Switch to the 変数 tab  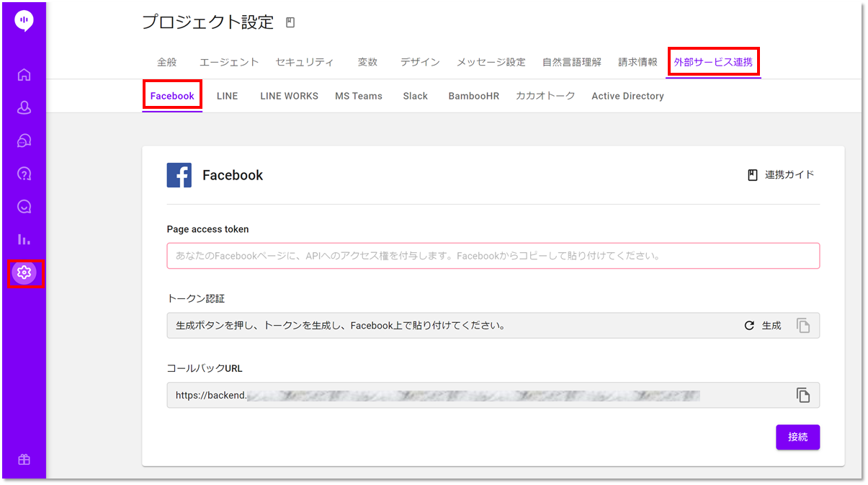click(x=367, y=62)
